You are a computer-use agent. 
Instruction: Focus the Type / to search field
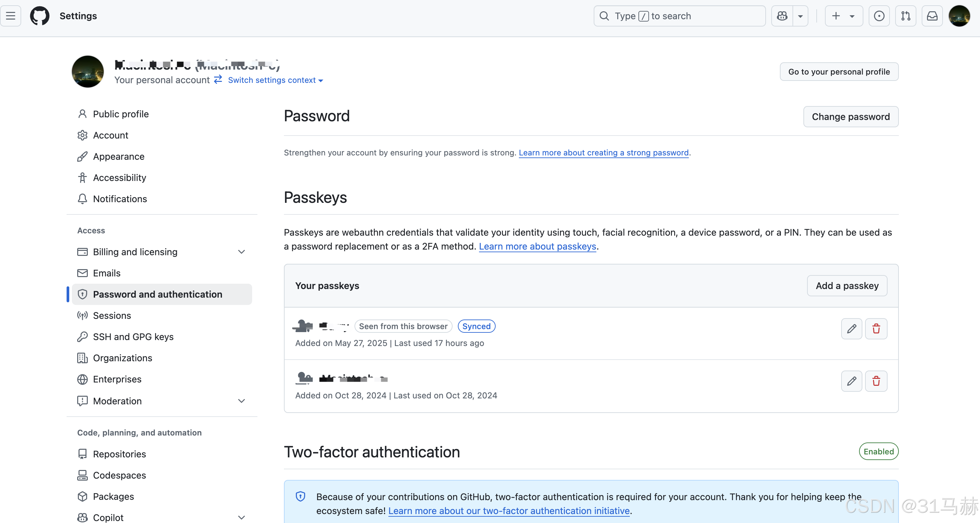point(680,16)
